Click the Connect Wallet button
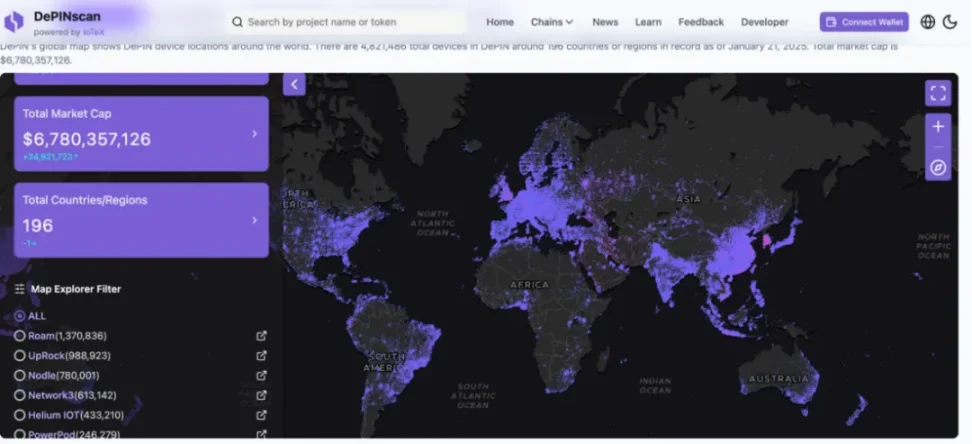 coord(864,22)
